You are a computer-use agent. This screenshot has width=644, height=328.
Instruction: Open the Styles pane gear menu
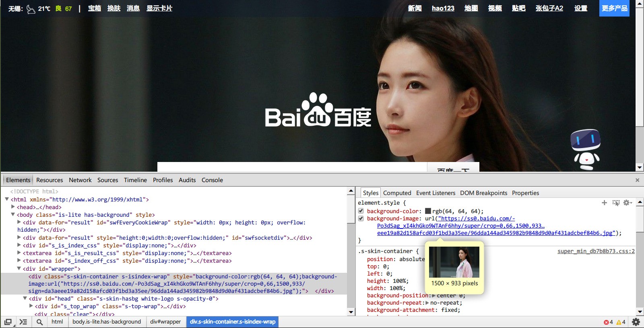(x=627, y=203)
